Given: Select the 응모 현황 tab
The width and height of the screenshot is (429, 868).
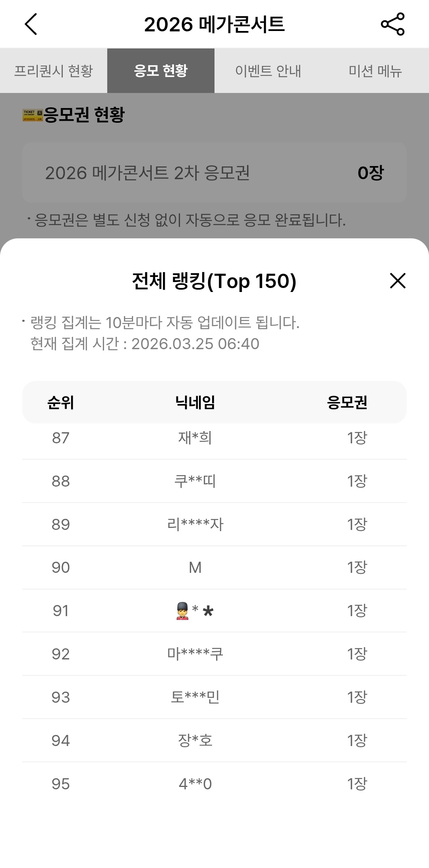Looking at the screenshot, I should (161, 71).
